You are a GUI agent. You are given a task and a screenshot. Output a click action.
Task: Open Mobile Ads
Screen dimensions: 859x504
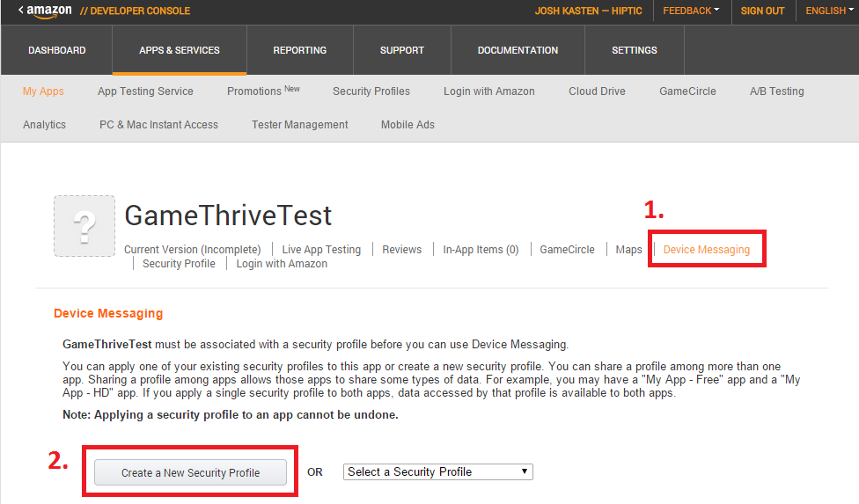(407, 125)
